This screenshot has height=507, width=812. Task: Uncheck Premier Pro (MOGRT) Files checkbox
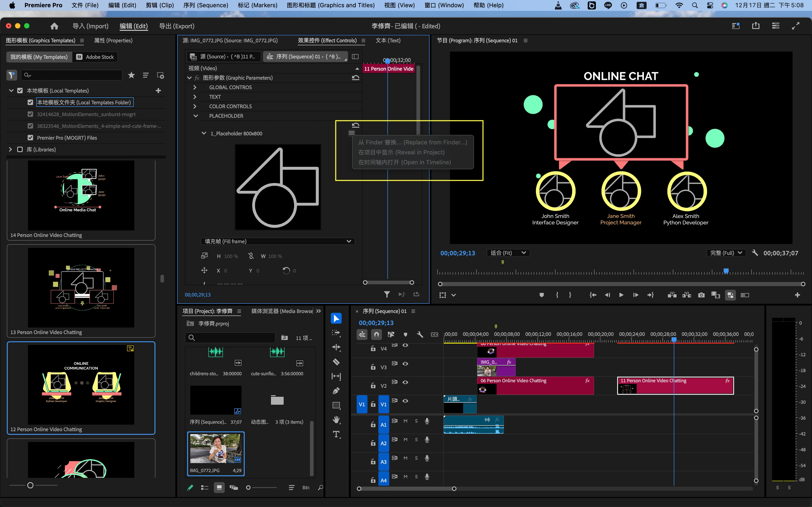point(31,138)
